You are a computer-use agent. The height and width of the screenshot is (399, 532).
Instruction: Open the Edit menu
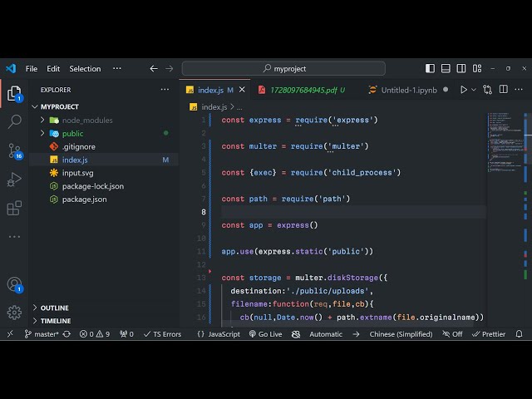click(53, 68)
